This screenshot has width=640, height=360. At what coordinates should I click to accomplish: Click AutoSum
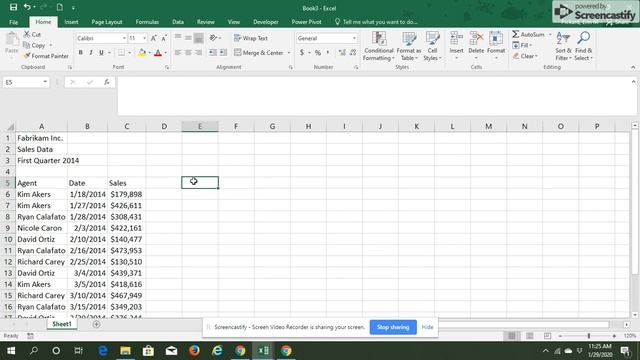coord(528,35)
